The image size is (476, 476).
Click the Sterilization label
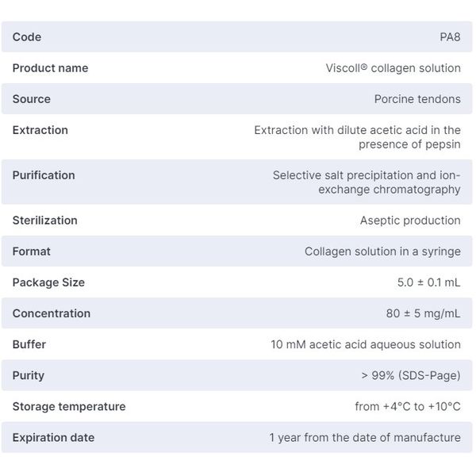pos(44,221)
